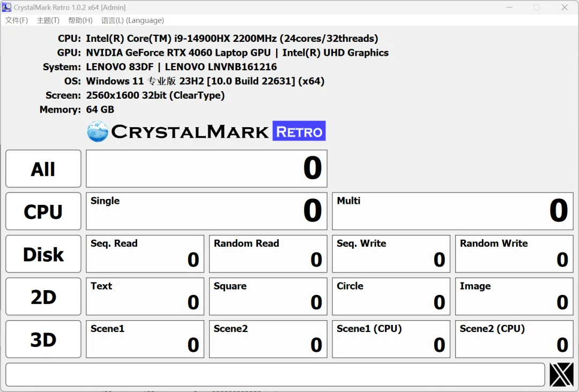579x392 pixels.
Task: Click the CrystalMark app icon in title bar
Action: 6,7
